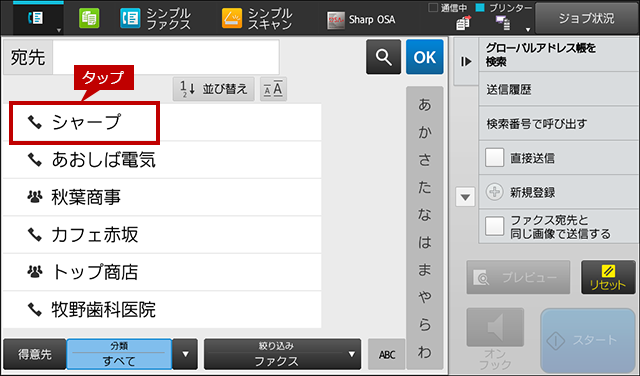
Task: Open シンプルファクス mode
Action: [x=156, y=19]
